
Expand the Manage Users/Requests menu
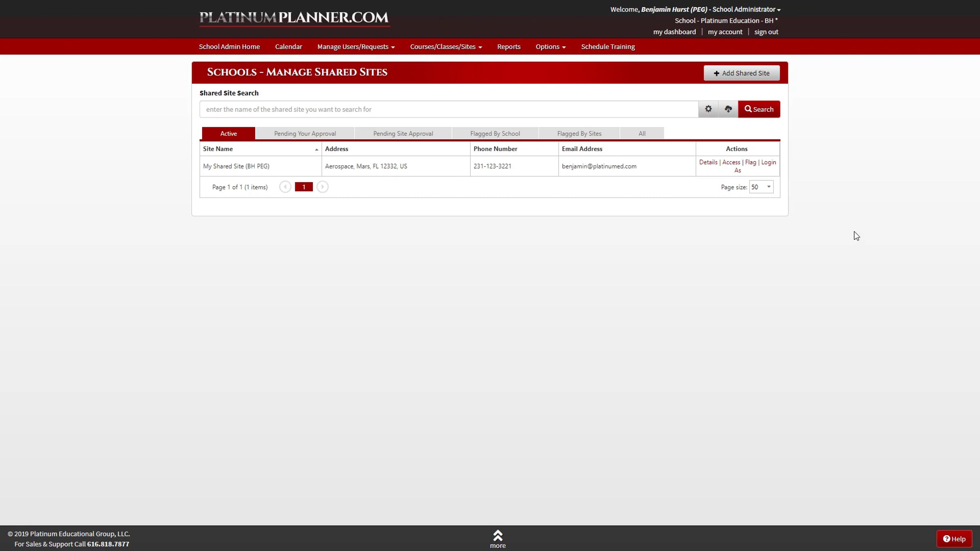click(356, 47)
